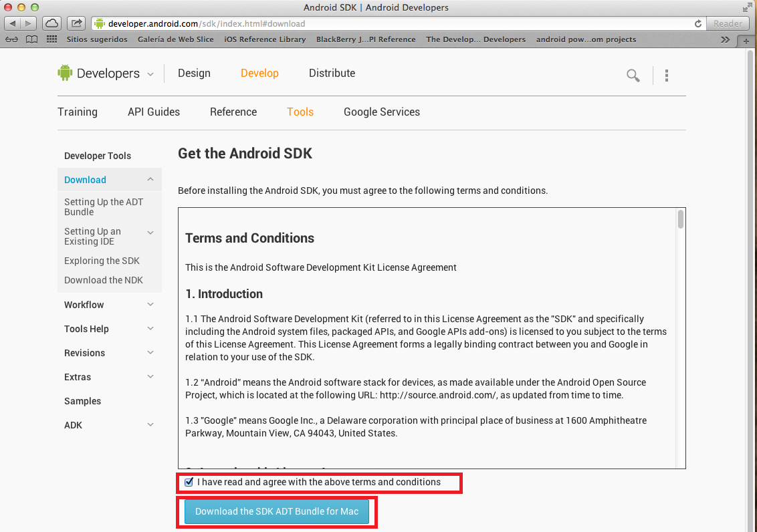
Task: Reload page with the refresh icon
Action: (697, 23)
